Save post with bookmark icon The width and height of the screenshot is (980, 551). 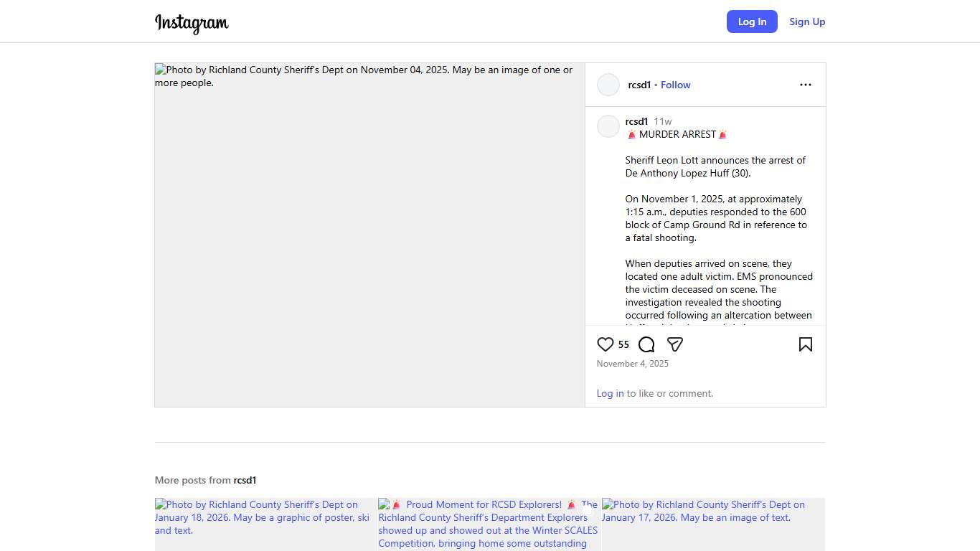tap(805, 344)
